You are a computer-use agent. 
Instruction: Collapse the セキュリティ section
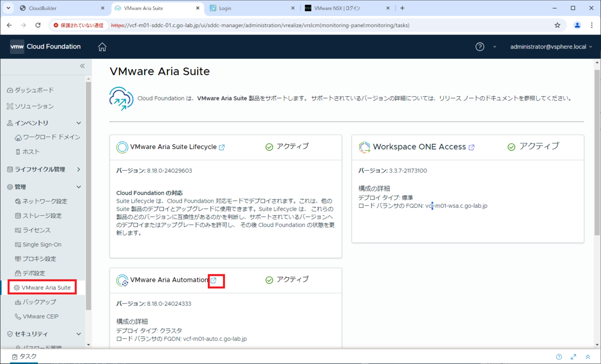79,334
